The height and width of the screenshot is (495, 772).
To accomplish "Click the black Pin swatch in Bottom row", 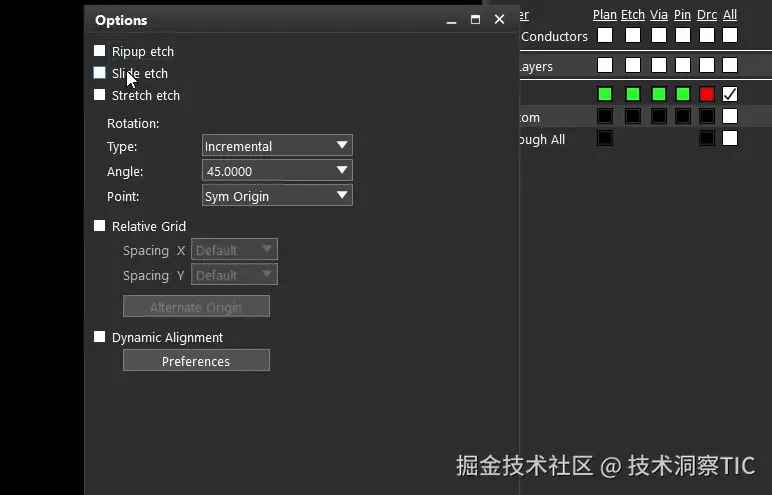I will [x=683, y=116].
